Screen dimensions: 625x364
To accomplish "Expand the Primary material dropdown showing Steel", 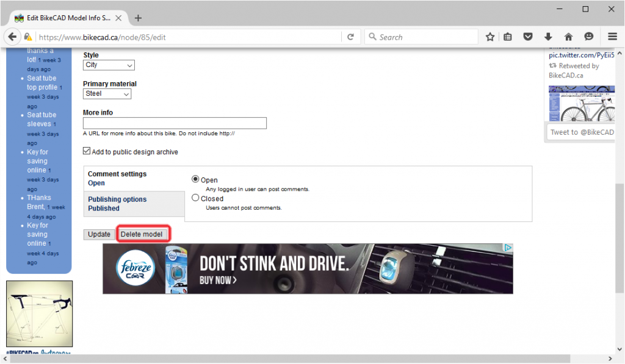I will (107, 94).
